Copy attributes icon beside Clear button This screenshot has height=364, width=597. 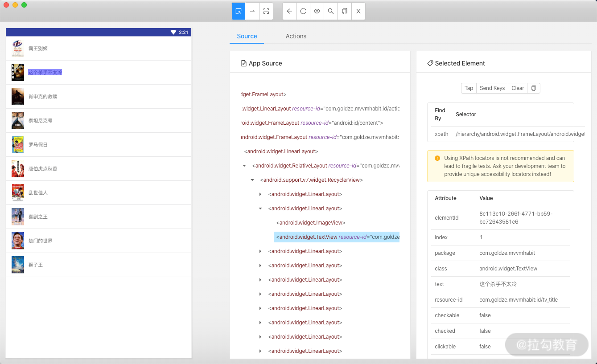click(534, 88)
